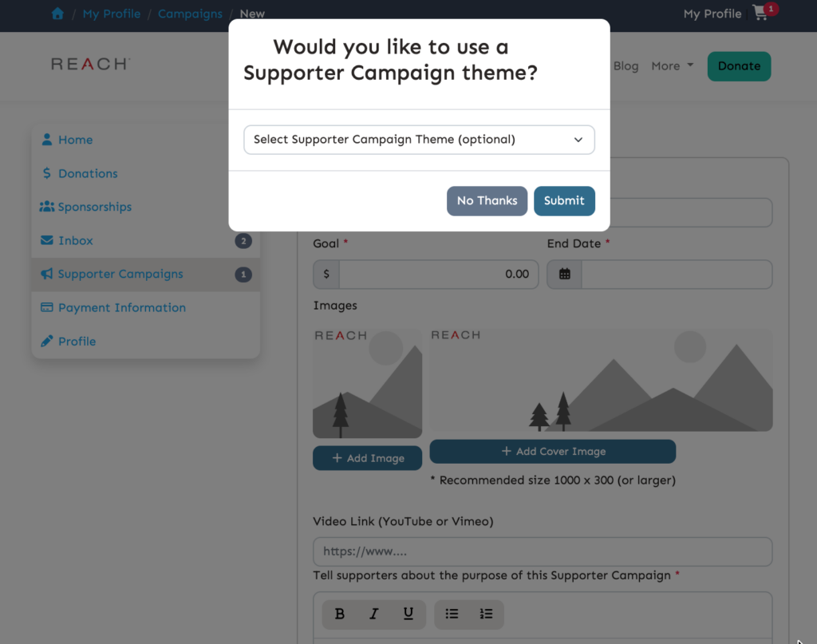Open the shopping cart with notification badge
The height and width of the screenshot is (644, 817).
758,14
